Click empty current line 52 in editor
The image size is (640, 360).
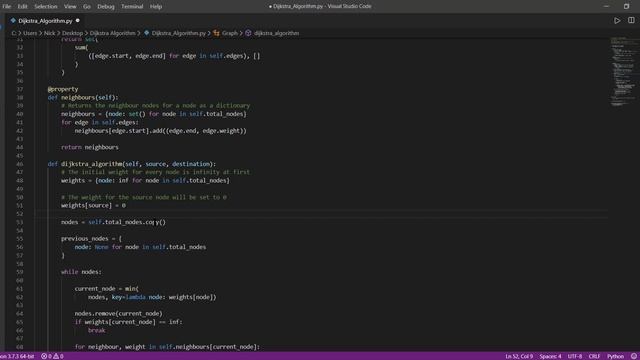(x=321, y=214)
